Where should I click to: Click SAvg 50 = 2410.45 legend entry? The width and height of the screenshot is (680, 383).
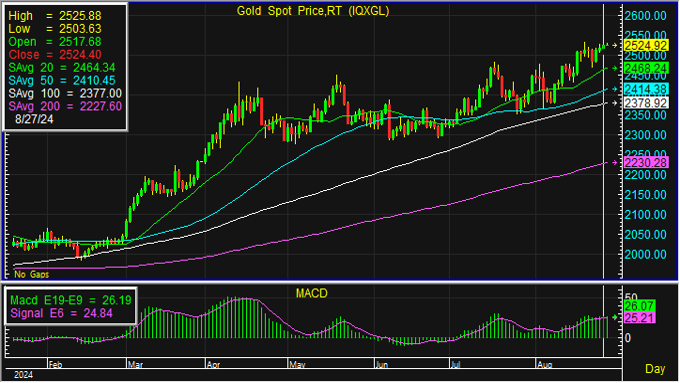tap(62, 81)
